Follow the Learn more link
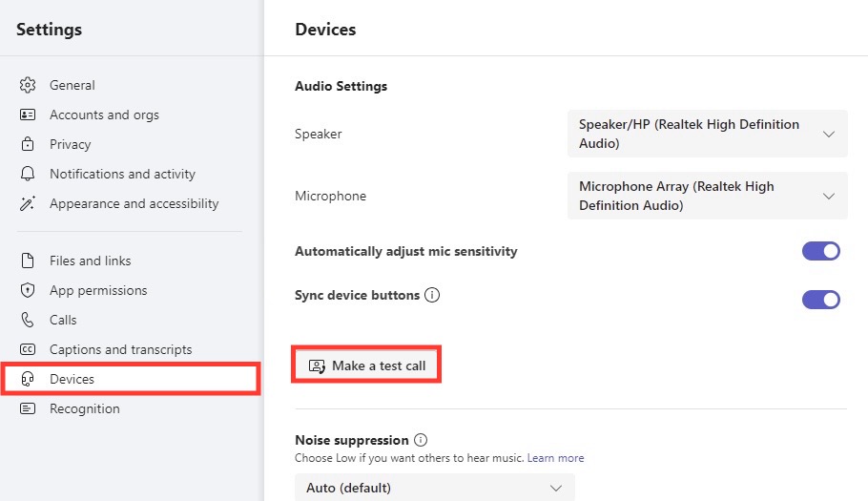The image size is (868, 501). [x=555, y=458]
